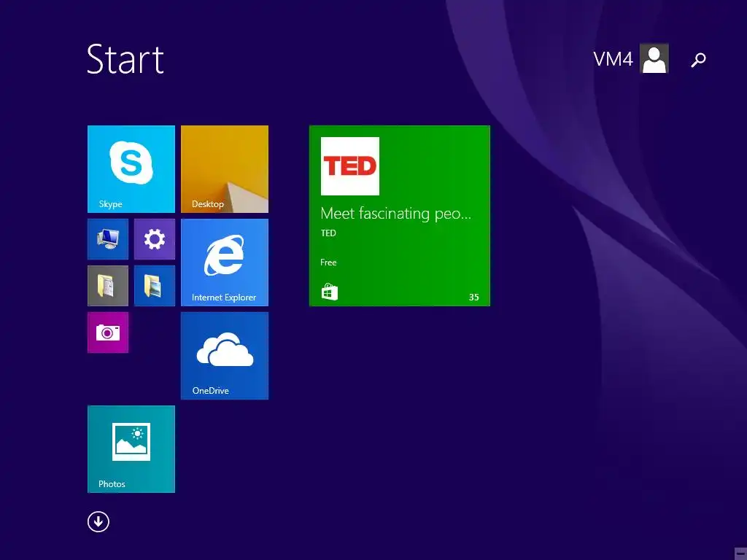Open the Camera tile
Screen dimensions: 747x560
(x=108, y=332)
